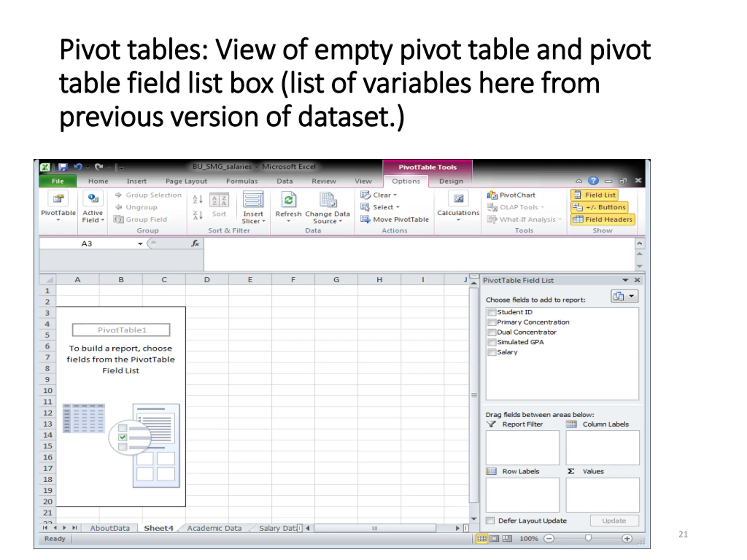
Task: Click the Change Data Source icon
Action: [328, 200]
